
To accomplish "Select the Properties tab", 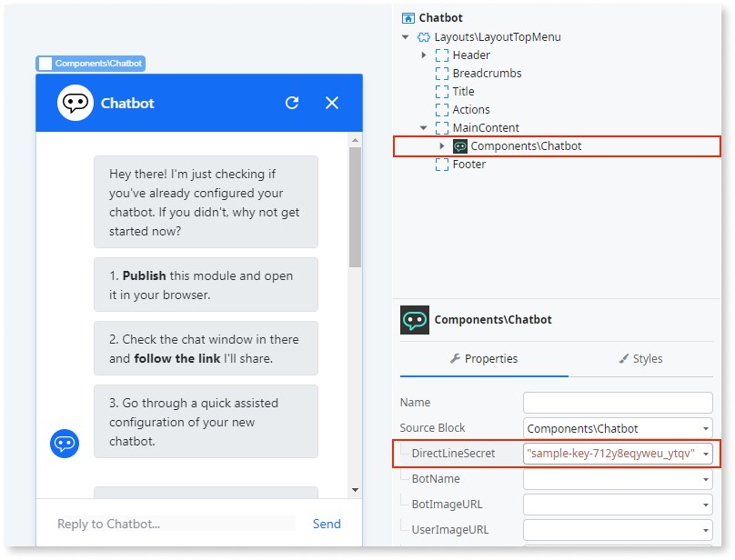I will (x=491, y=359).
